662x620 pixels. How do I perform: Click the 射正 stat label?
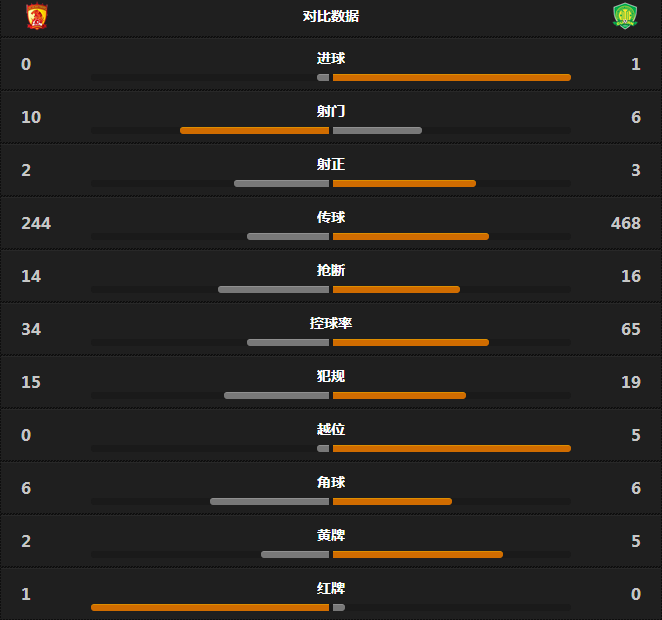[331, 164]
